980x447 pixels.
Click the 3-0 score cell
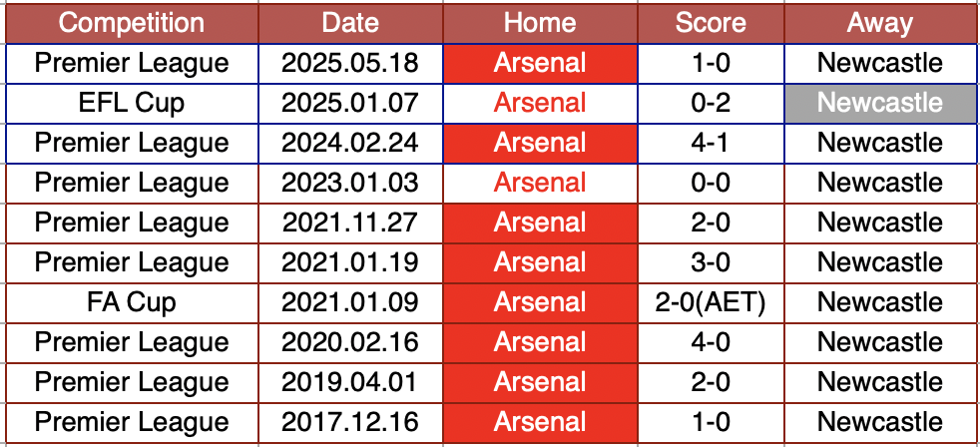[x=711, y=262]
